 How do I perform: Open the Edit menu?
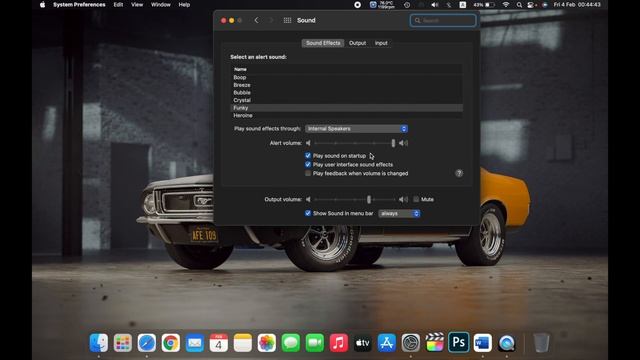coord(118,5)
